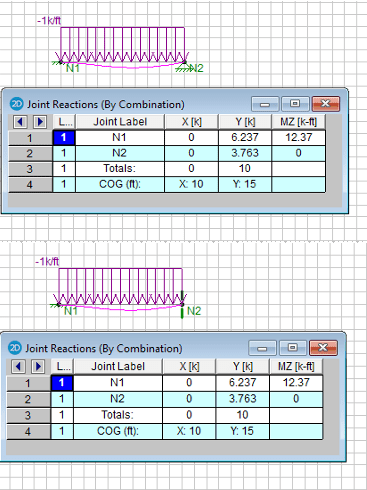Select row 4 header in bottom table
Viewport: 367px width, 490px height.
[x=28, y=432]
